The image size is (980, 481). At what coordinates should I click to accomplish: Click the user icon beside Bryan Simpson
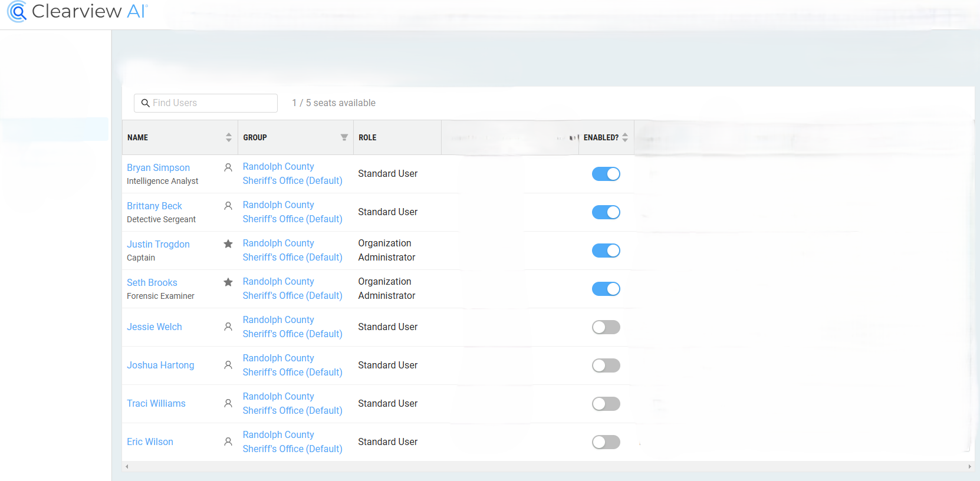[228, 167]
